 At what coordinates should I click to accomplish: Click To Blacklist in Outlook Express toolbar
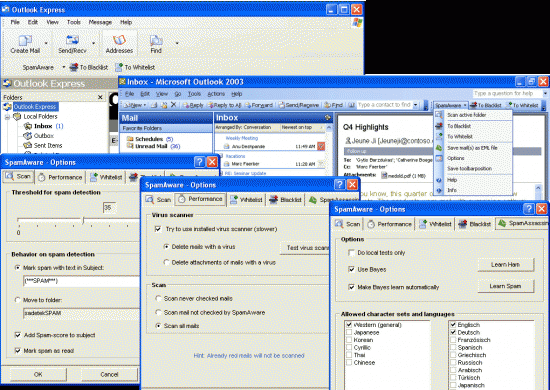coord(89,67)
